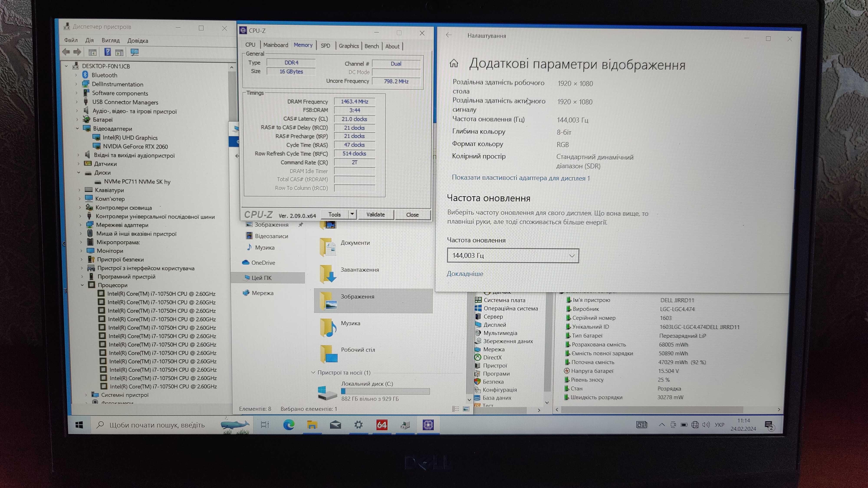
Task: Open CPU-Z icon in taskbar
Action: tap(428, 425)
